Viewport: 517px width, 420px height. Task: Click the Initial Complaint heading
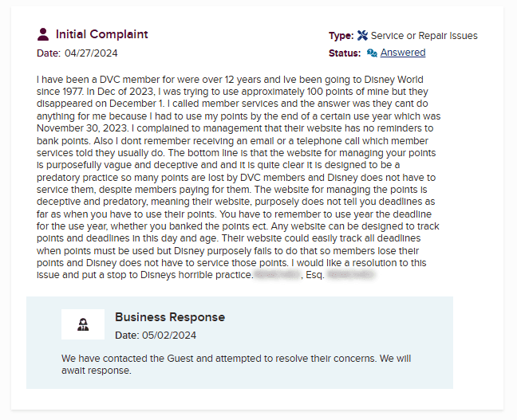[101, 34]
